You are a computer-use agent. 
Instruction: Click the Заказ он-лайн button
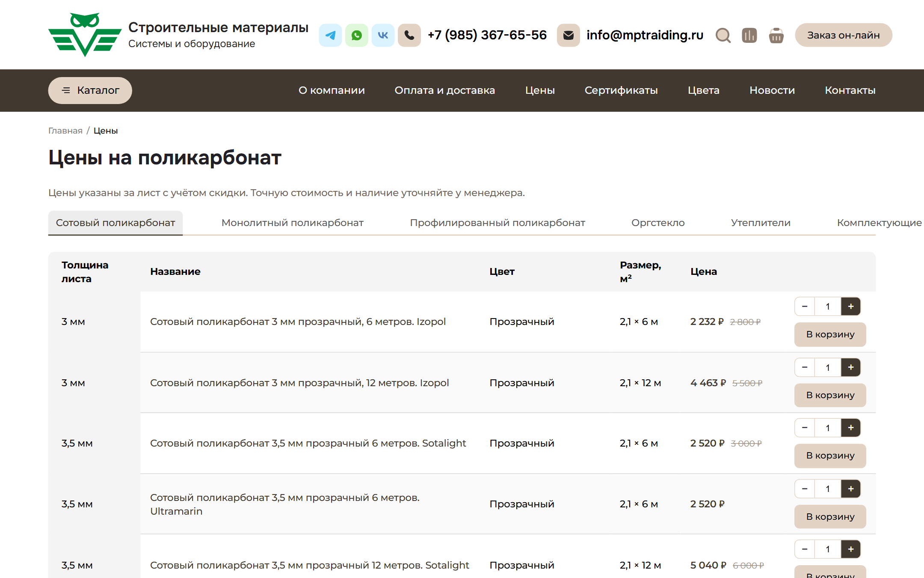click(844, 35)
